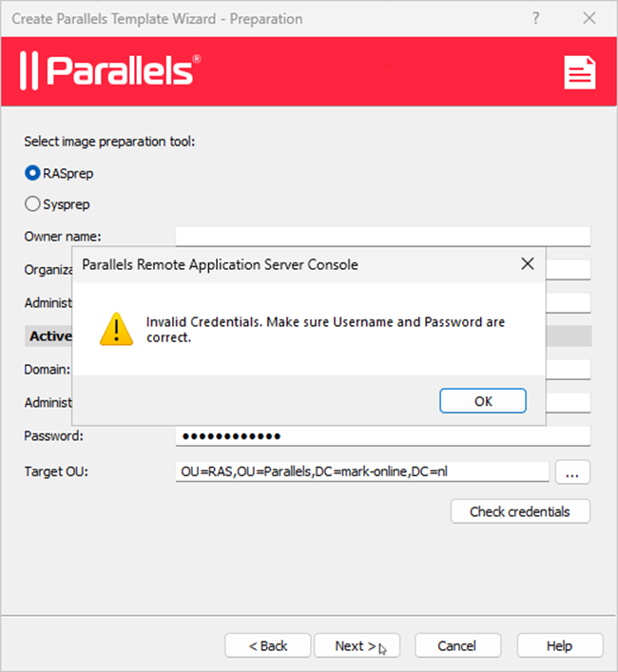The height and width of the screenshot is (672, 618).
Task: Go to previous step with Back button
Action: 268,645
